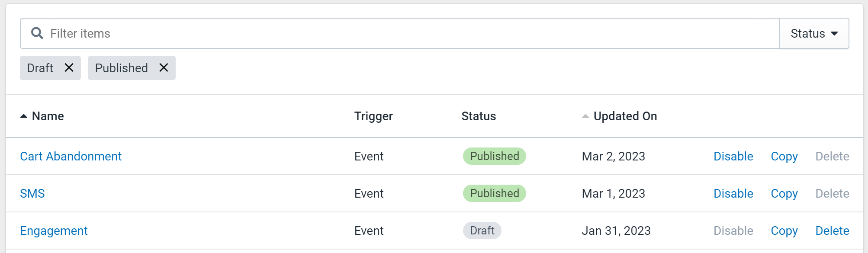Click the Trigger column header

tap(373, 116)
